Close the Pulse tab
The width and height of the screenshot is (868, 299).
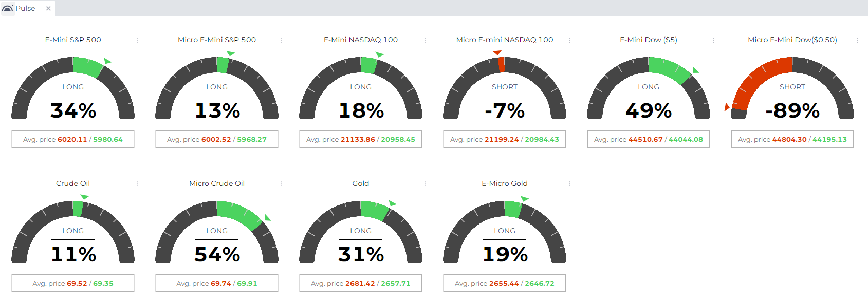(48, 8)
